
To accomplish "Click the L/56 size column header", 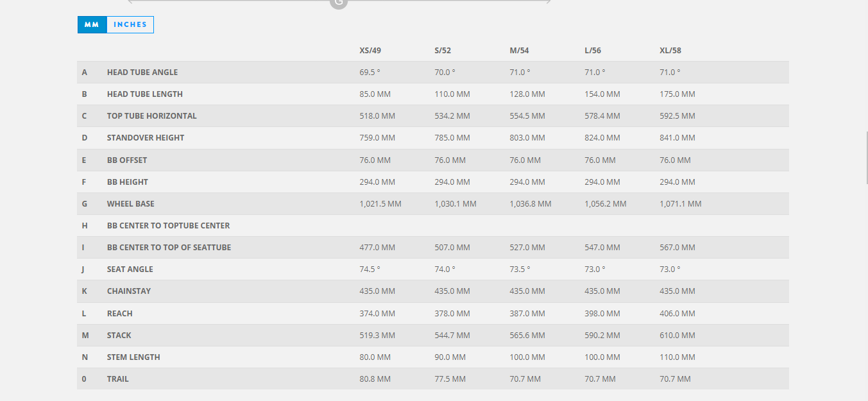I will [593, 51].
